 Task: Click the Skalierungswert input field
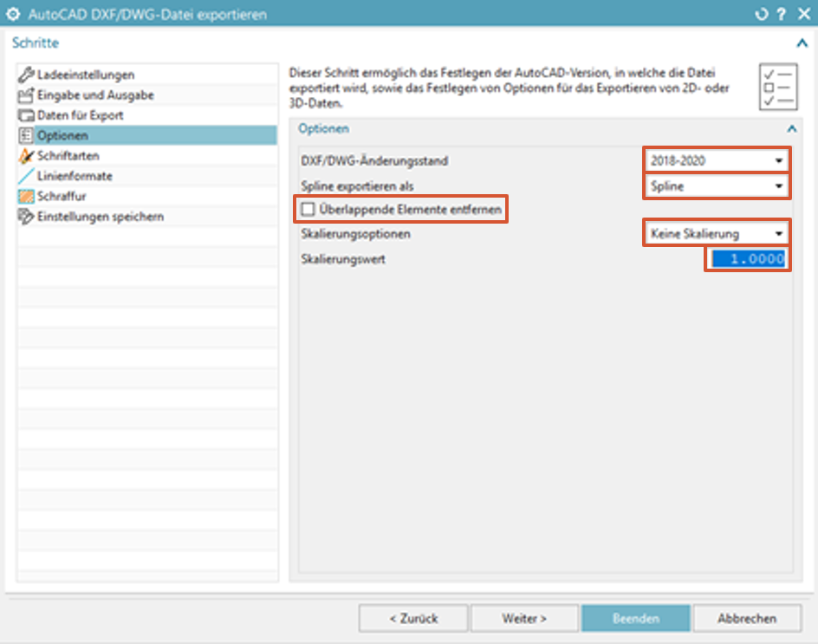click(747, 259)
